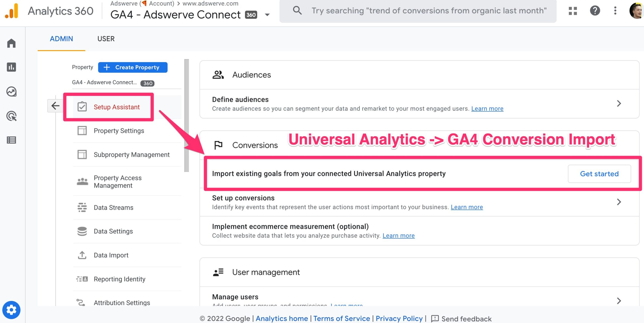Viewport: 644px width, 323px height.
Task: Click the Admin gear icon at bottom left
Action: pyautogui.click(x=11, y=310)
